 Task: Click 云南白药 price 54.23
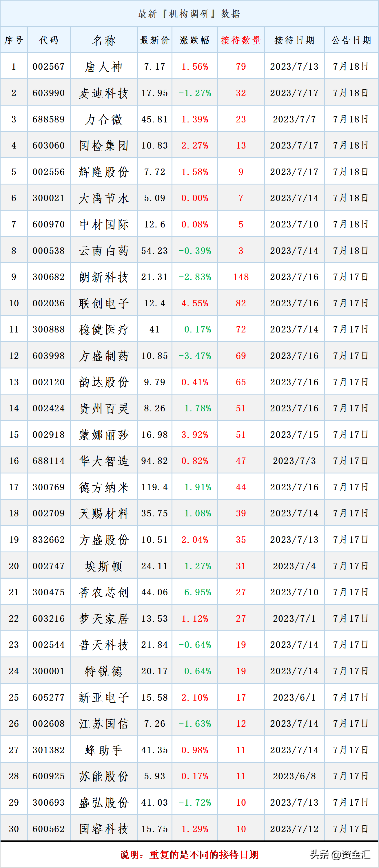[x=154, y=251]
